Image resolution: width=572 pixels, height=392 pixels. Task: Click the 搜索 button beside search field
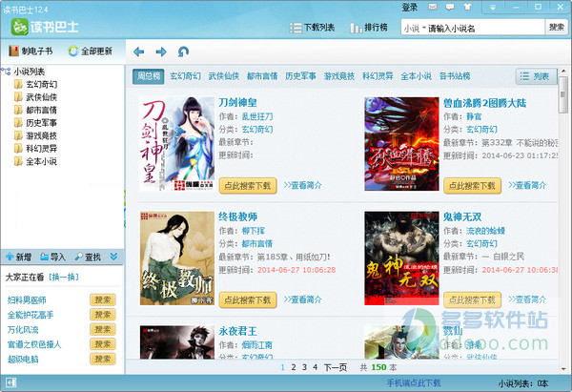coord(557,28)
